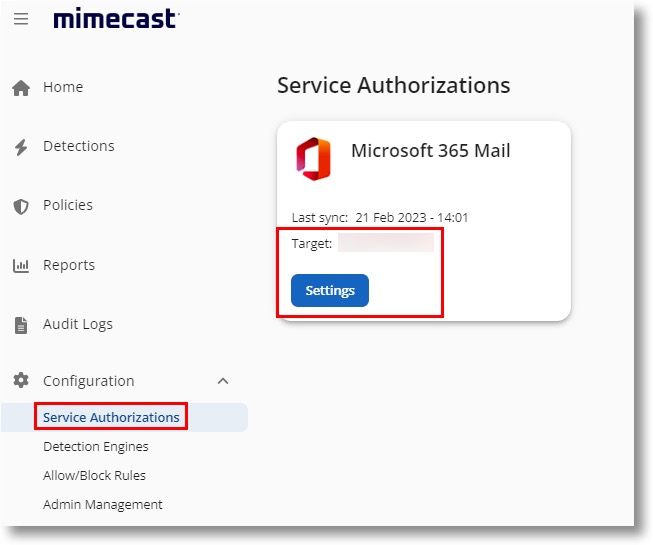Open Detection Engines submenu item
This screenshot has width=653, height=545.
[96, 447]
